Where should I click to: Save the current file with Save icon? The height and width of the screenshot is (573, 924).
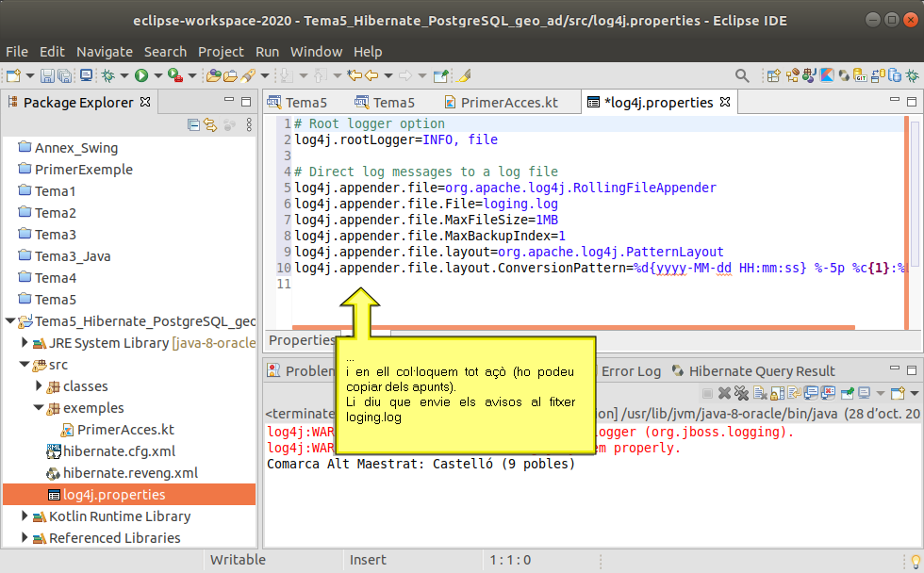pyautogui.click(x=47, y=75)
